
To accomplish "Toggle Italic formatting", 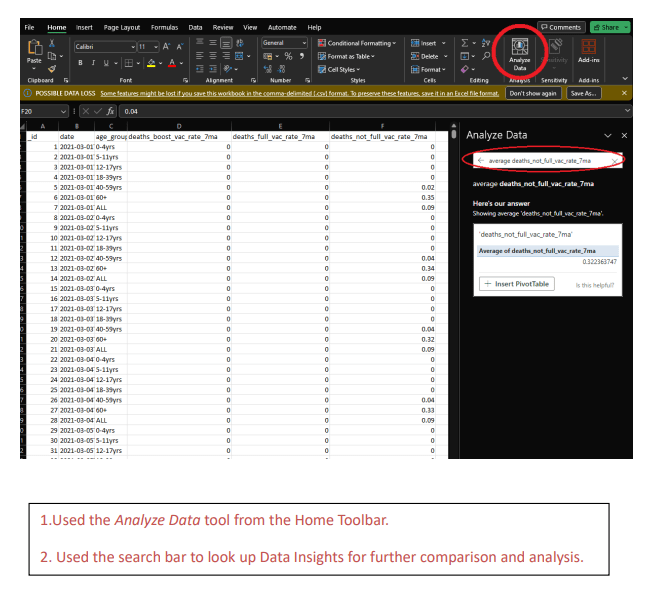I will (x=93, y=62).
